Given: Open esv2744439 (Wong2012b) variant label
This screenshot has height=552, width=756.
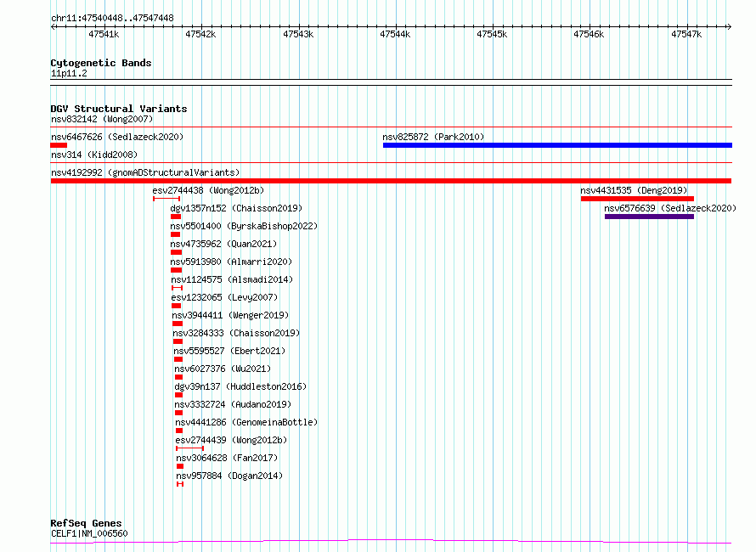Looking at the screenshot, I should click(231, 440).
